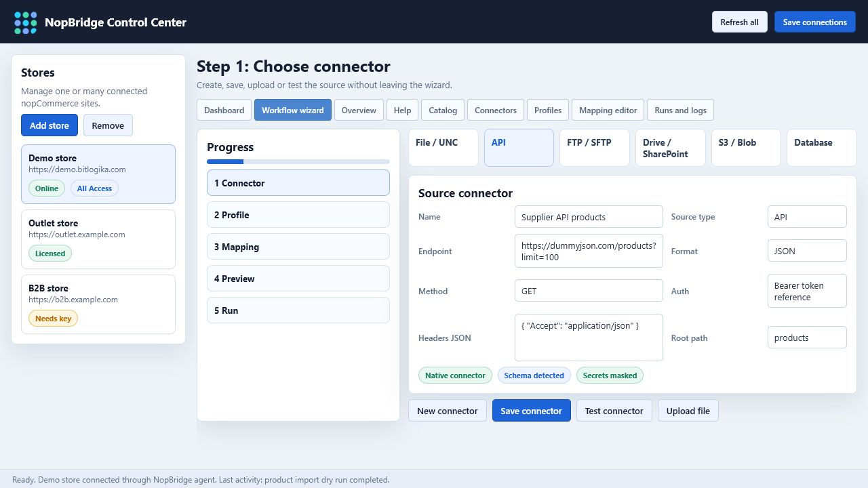This screenshot has width=868, height=488.
Task: Switch to the Connectors tab
Action: coord(496,110)
